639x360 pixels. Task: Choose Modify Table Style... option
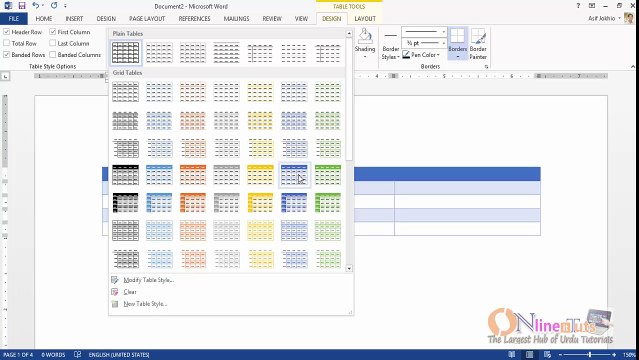coord(148,280)
